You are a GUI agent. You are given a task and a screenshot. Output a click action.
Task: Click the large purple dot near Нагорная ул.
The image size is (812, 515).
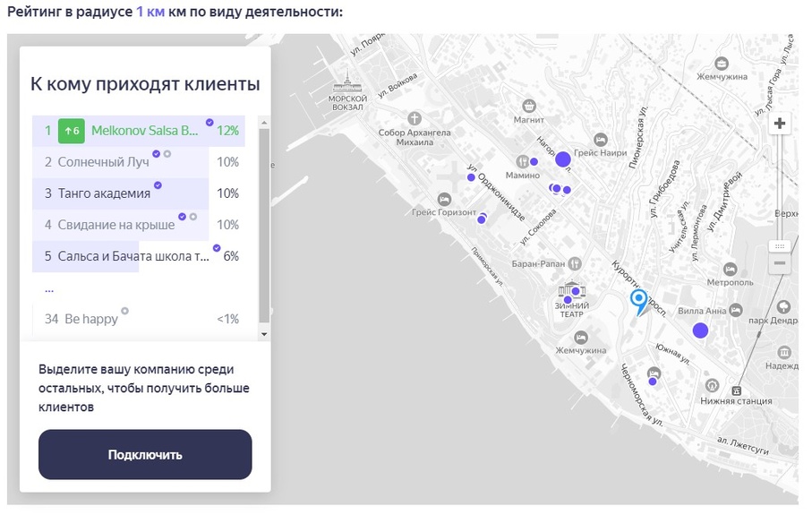(x=563, y=159)
